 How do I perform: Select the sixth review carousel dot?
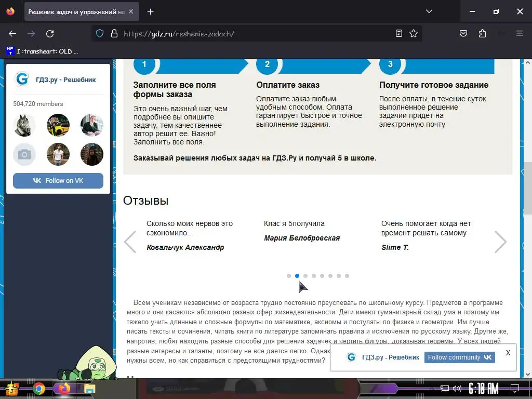point(330,276)
